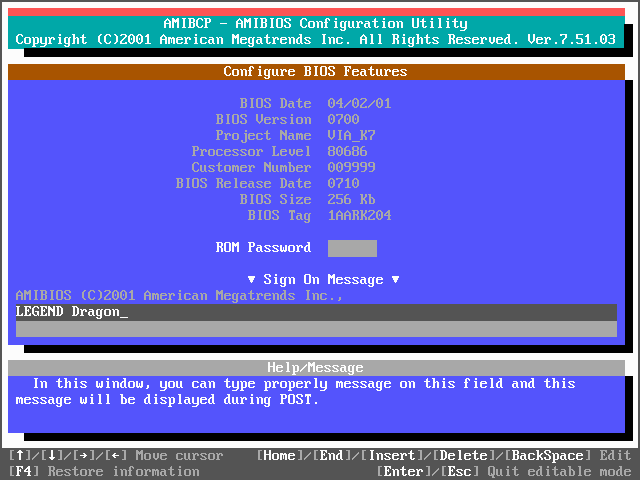Click the 'BIOS Tag' label
The image size is (640, 480).
[x=279, y=215]
